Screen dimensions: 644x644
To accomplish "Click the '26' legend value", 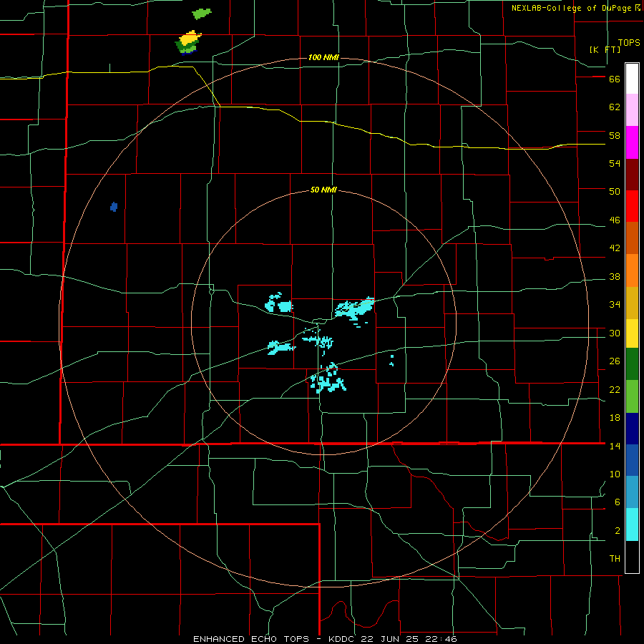I will click(x=615, y=361).
